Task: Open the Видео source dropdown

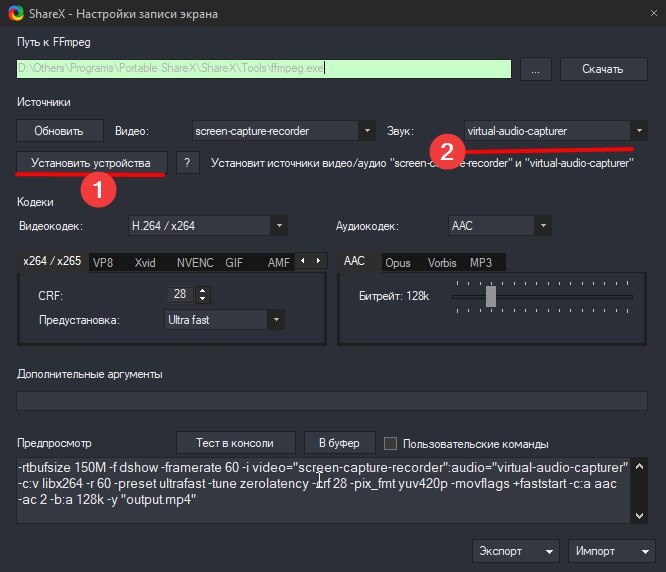Action: [x=283, y=131]
